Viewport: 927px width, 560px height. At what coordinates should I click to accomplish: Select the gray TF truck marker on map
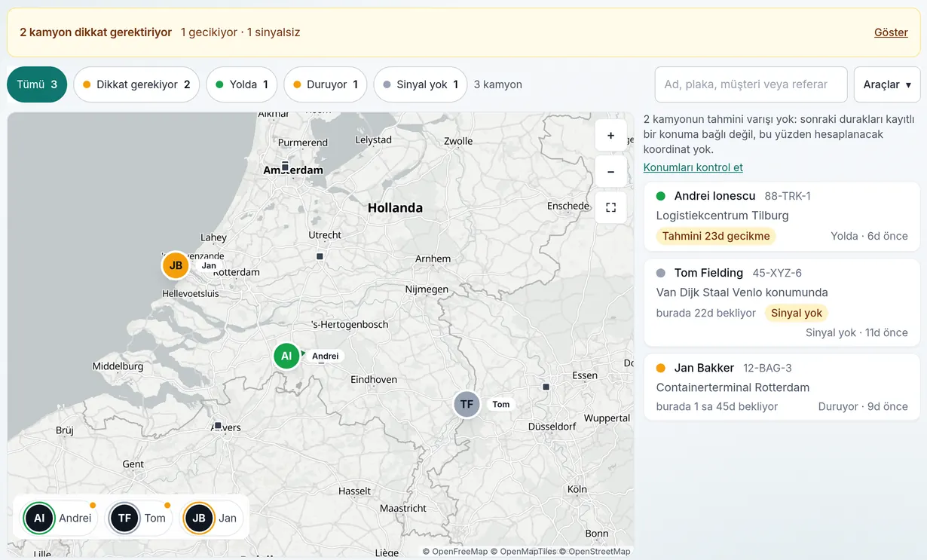pos(467,404)
